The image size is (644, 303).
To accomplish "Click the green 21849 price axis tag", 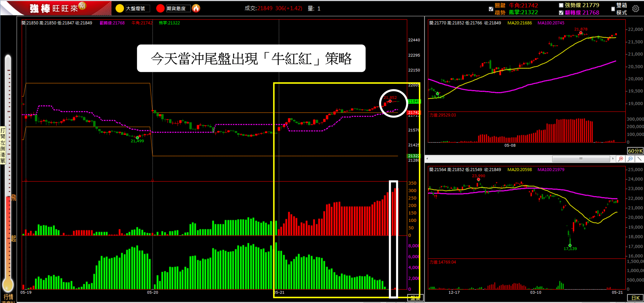I will pos(414,102).
